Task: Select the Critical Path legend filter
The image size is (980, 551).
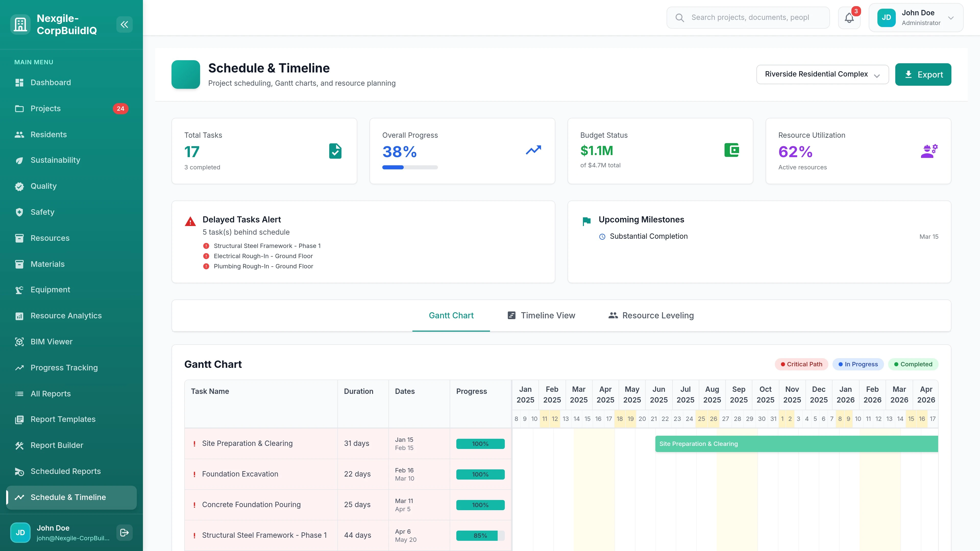Action: (801, 364)
